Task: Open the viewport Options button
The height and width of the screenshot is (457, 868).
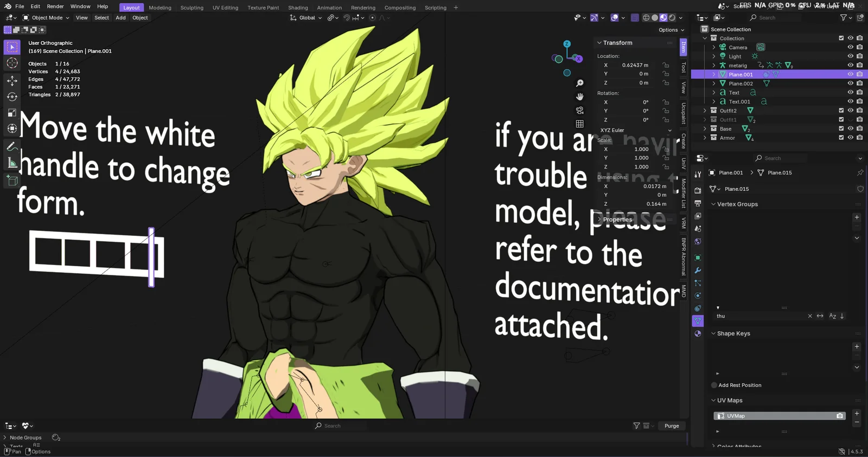Action: [x=671, y=30]
